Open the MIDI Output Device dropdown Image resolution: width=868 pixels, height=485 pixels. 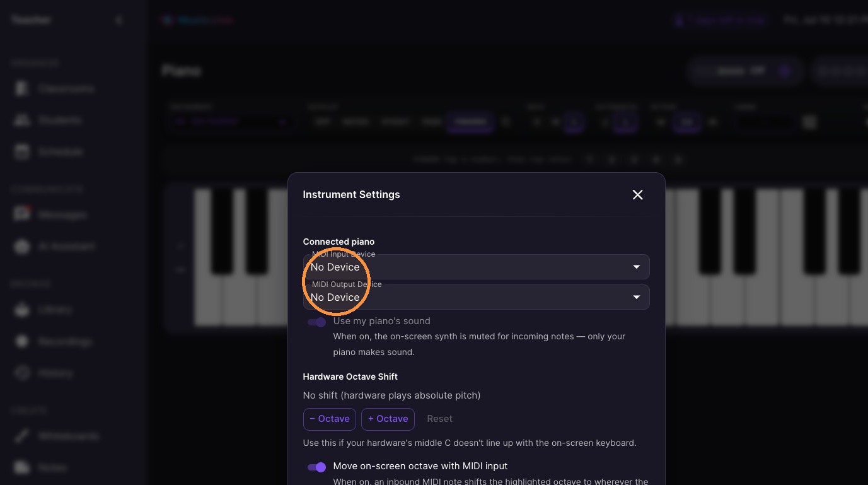(476, 297)
